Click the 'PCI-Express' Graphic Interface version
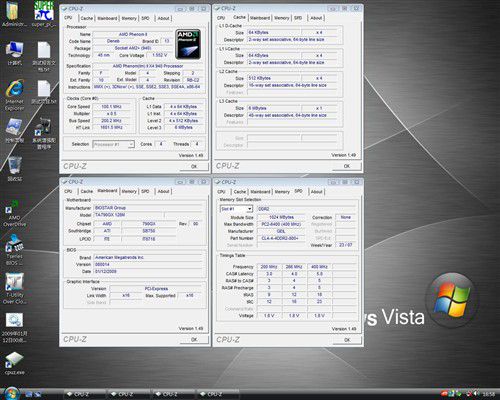 (156, 289)
